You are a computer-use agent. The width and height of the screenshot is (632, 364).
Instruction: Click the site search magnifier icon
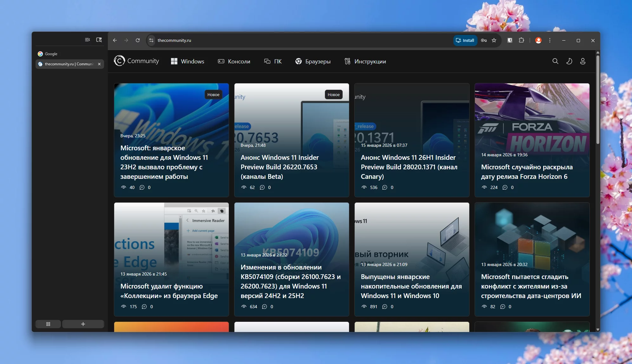click(x=555, y=61)
